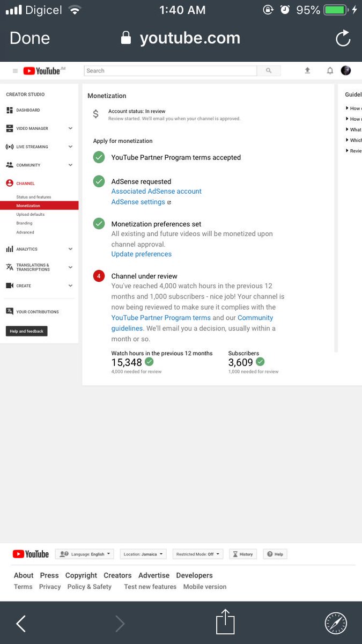The image size is (362, 644).
Task: Open the Restricted Mode: Off dropdown
Action: click(x=198, y=554)
